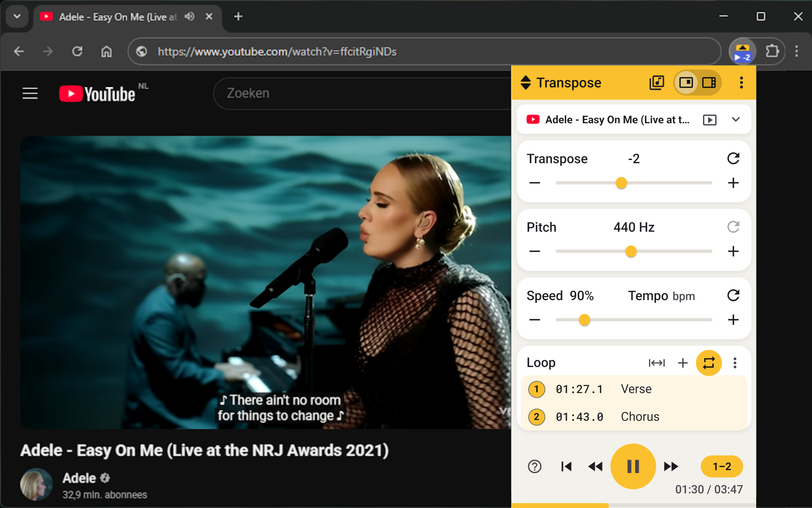
Task: Click the Zoeken search field
Action: point(362,93)
